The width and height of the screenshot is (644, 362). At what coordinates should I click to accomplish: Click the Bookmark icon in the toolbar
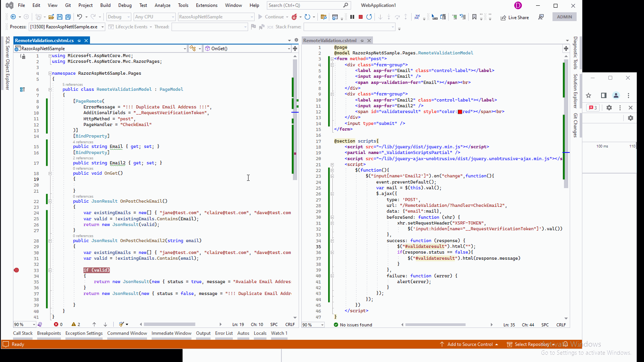click(474, 17)
